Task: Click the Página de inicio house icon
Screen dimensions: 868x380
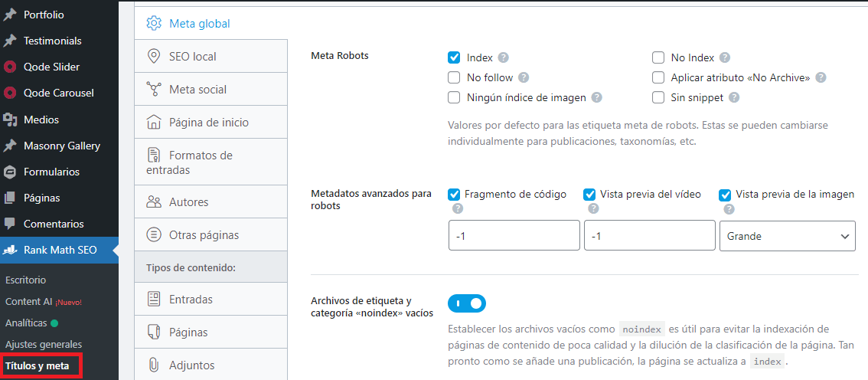Action: click(154, 122)
